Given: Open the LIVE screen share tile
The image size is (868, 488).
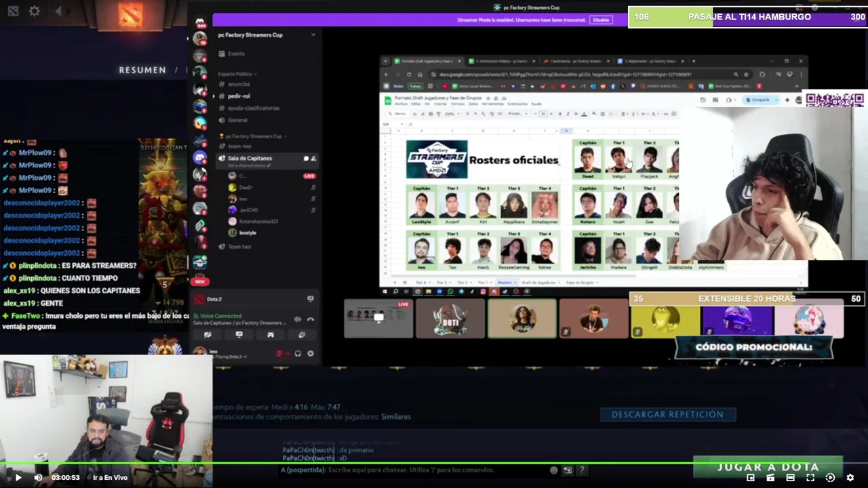Looking at the screenshot, I should click(x=378, y=318).
